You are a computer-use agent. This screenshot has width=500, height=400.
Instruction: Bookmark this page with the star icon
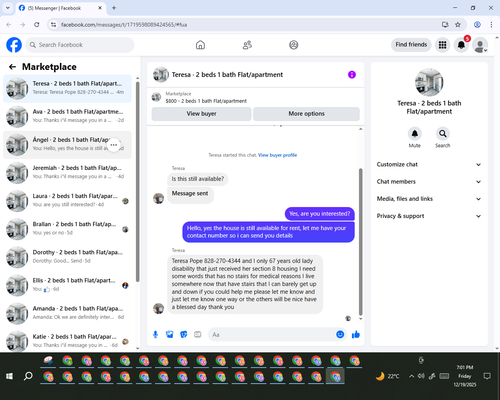(458, 25)
